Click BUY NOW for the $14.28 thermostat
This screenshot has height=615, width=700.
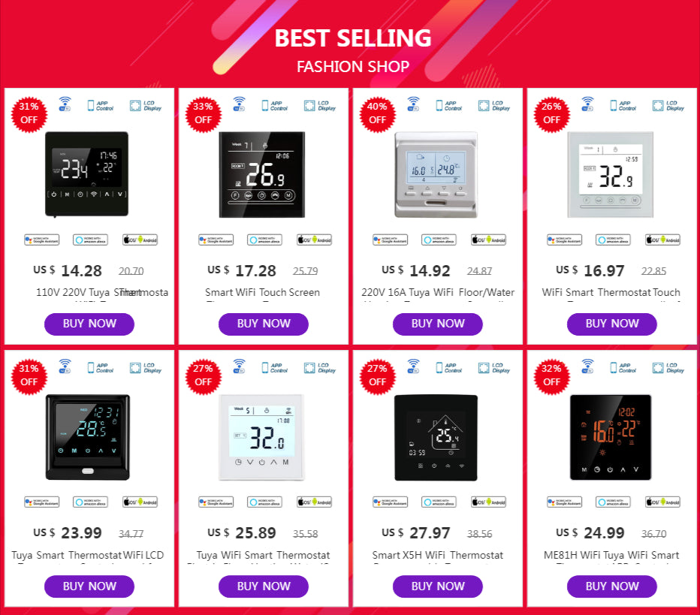89,324
